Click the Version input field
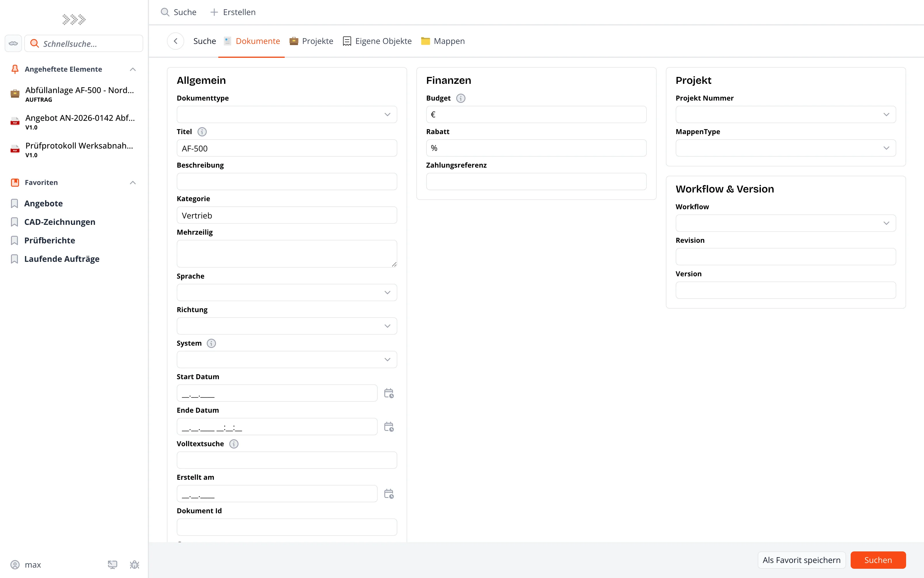The width and height of the screenshot is (924, 578). [x=786, y=290]
